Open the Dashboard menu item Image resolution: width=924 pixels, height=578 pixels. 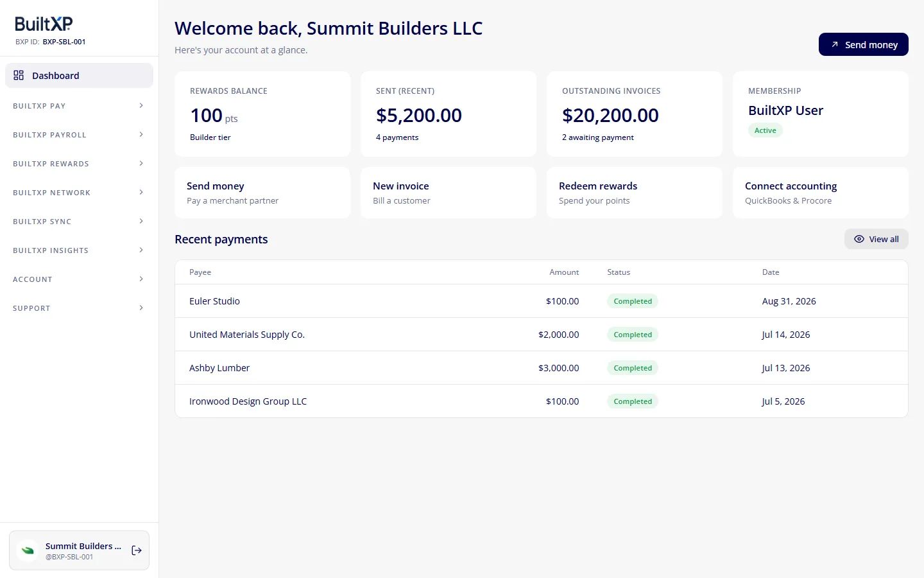[x=79, y=75]
